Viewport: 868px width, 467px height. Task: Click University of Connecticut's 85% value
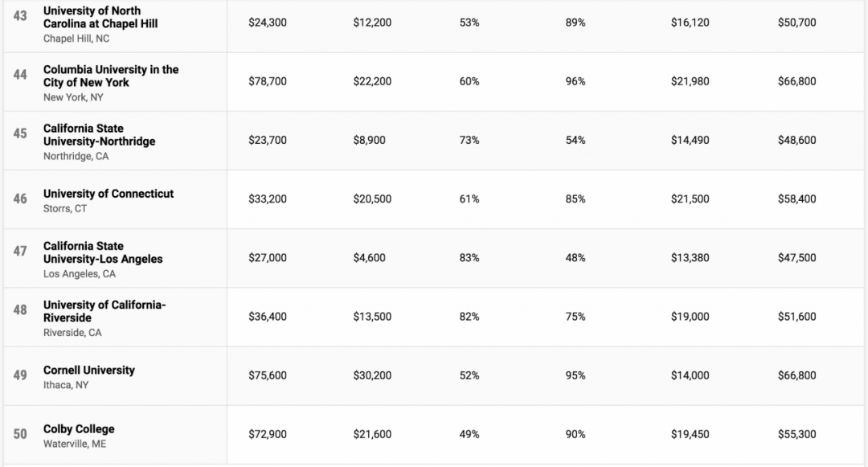click(x=575, y=199)
